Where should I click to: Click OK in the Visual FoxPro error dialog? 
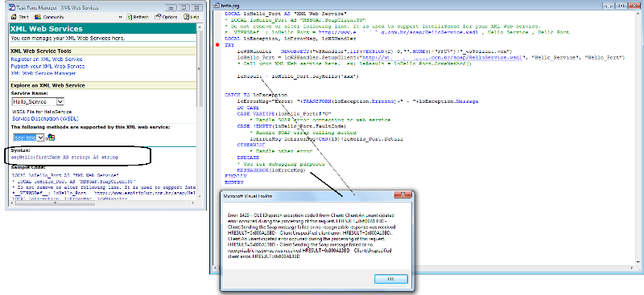coord(391,279)
